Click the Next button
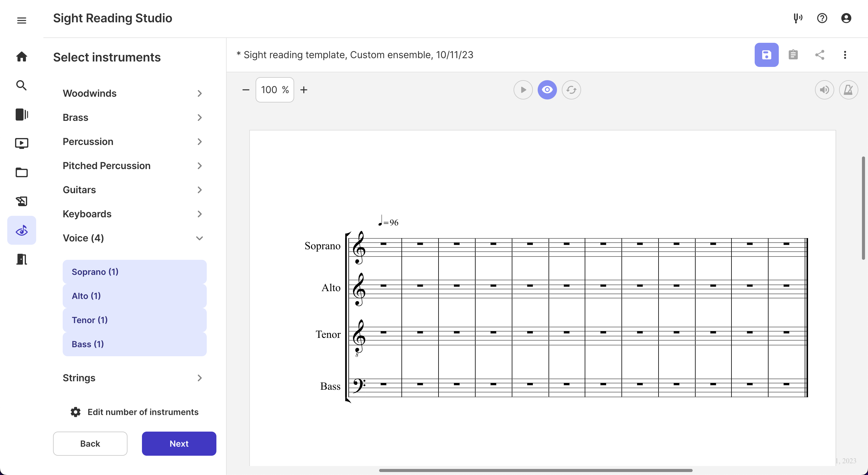868x475 pixels. 179,444
